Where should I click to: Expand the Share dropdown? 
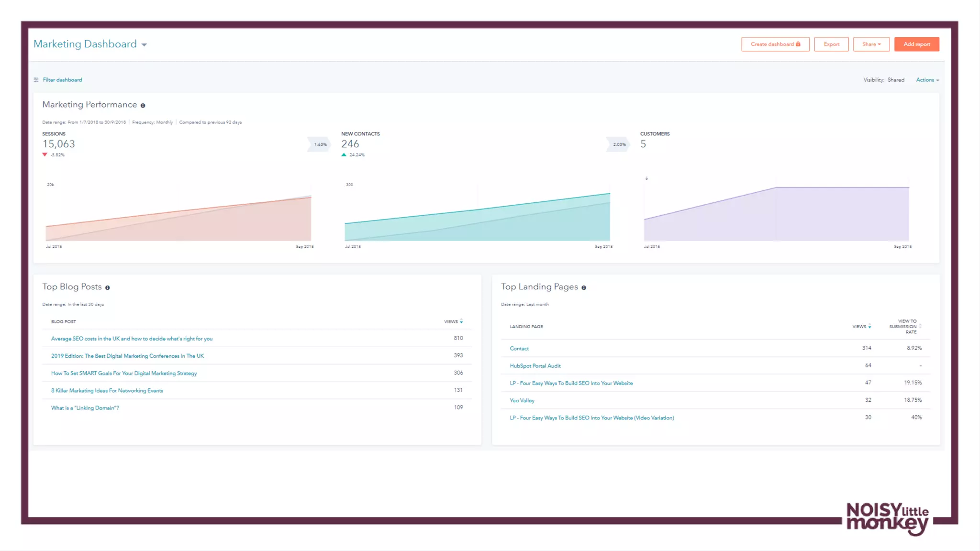point(871,44)
